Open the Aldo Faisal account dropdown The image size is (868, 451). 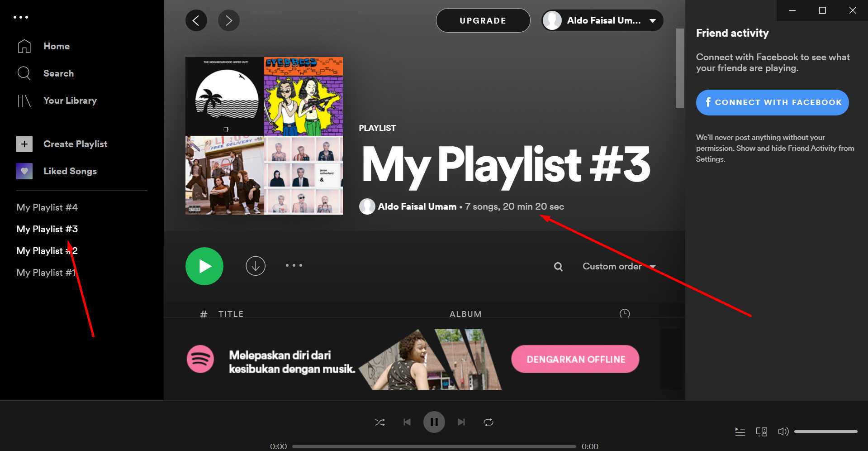(602, 20)
